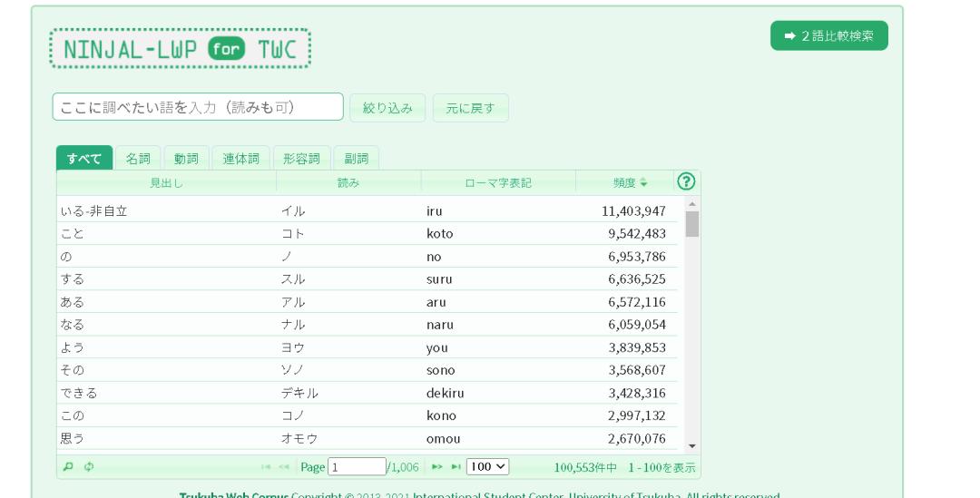980x498 pixels.
Task: Click the romaji koto cell
Action: coord(439,234)
